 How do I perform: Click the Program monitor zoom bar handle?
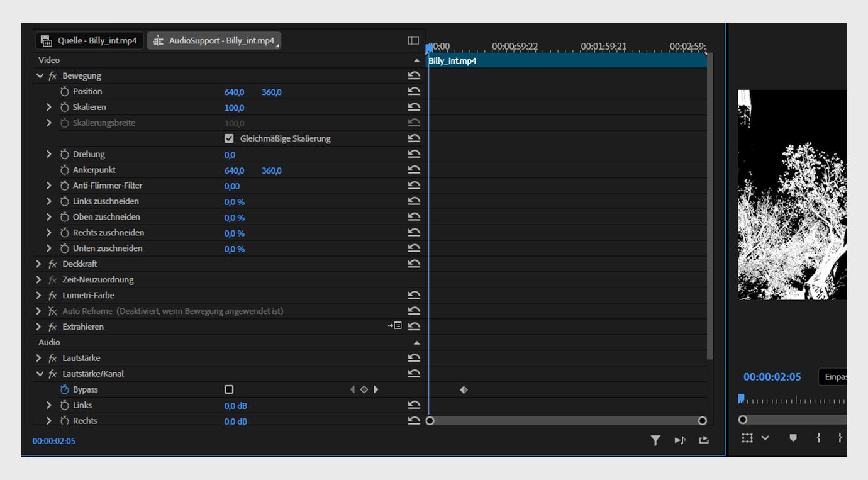743,420
